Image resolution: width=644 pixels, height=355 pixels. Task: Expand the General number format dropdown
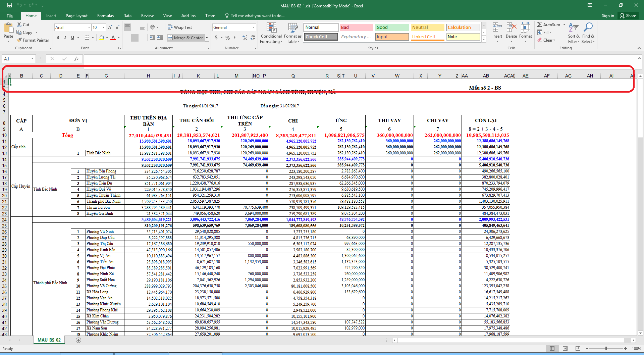pos(254,28)
